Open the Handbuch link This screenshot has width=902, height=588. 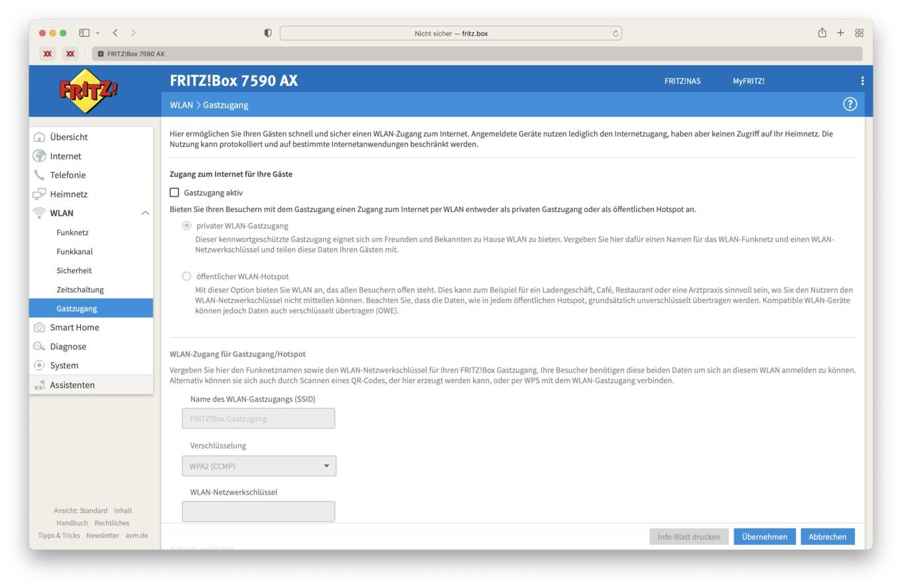(x=72, y=523)
